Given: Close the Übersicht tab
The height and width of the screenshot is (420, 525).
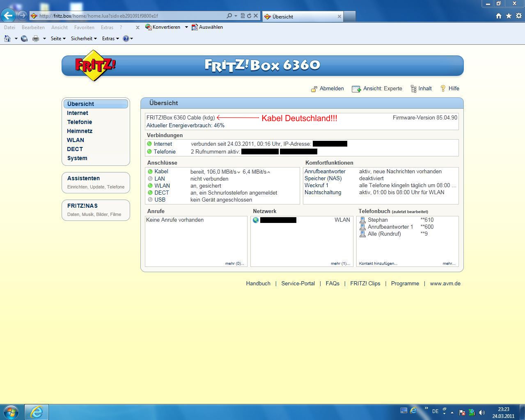Looking at the screenshot, I should [x=339, y=16].
